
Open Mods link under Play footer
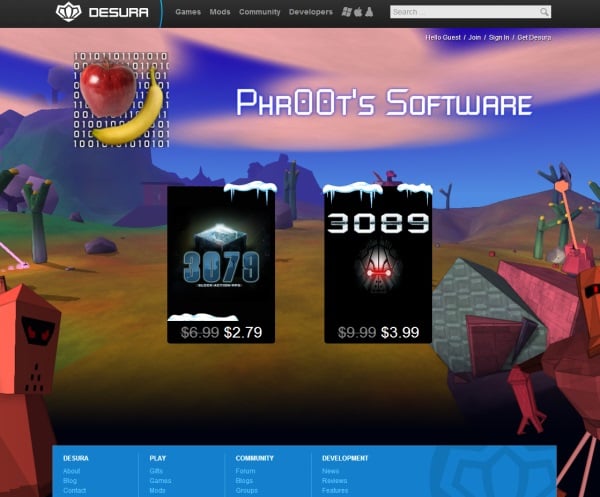157,490
